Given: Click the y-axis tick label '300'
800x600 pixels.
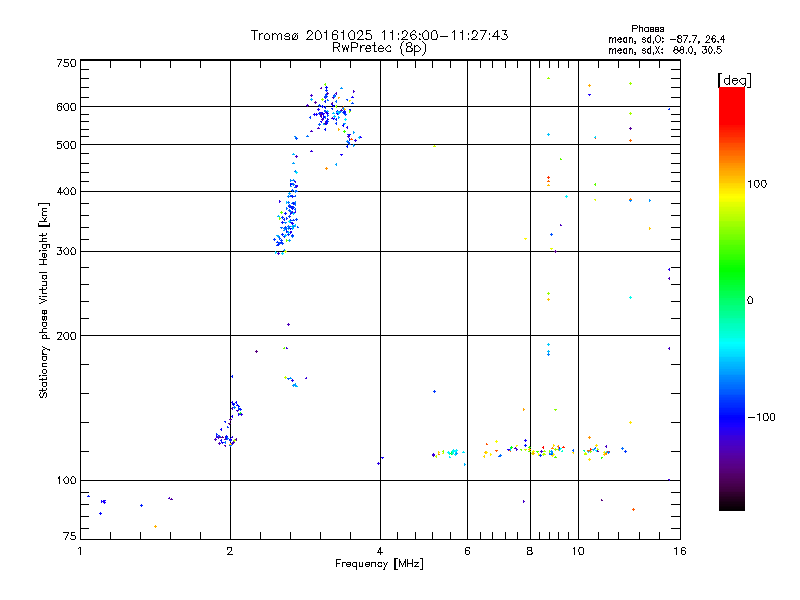Looking at the screenshot, I should (66, 252).
